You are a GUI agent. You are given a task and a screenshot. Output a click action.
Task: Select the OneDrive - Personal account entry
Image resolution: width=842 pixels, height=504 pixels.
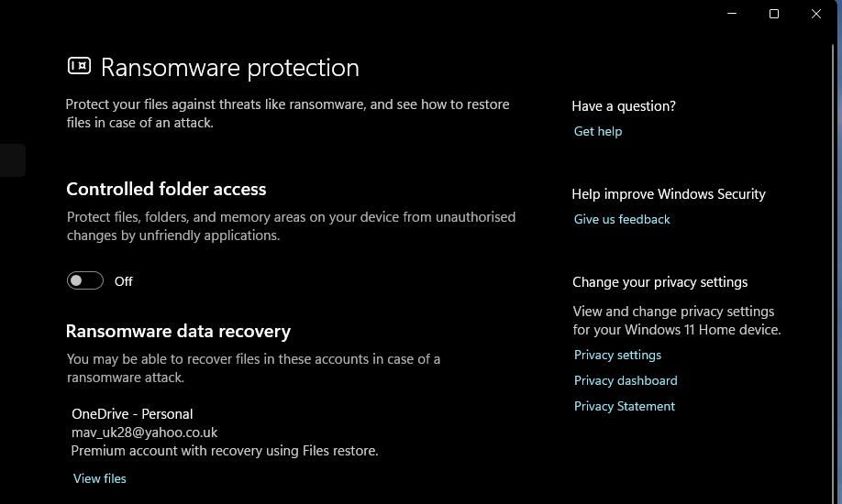pos(132,413)
